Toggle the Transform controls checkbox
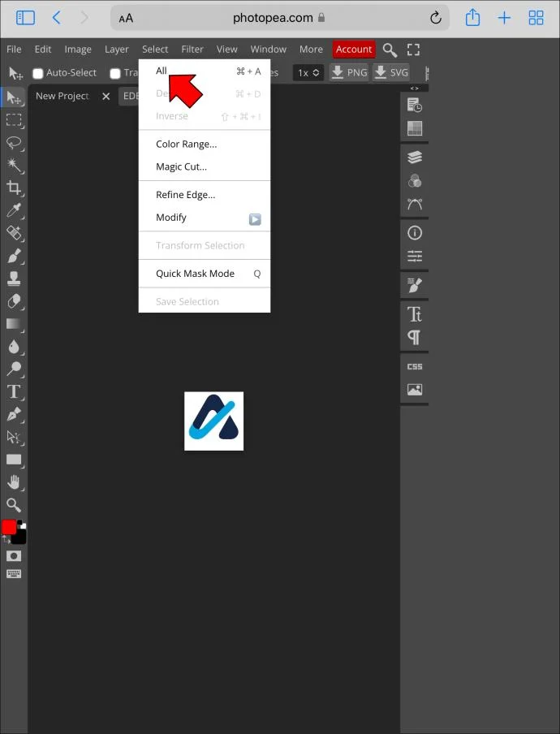The image size is (560, 734). 115,73
